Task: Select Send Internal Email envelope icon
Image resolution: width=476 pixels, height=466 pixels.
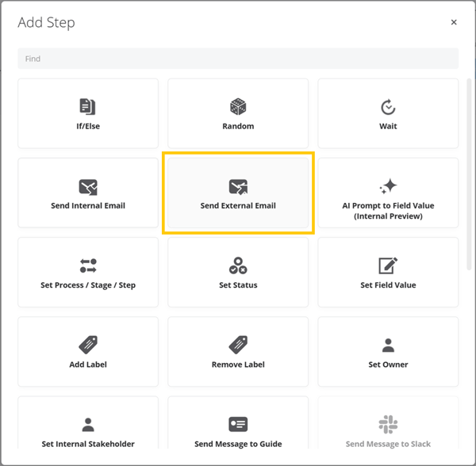Action: pos(88,187)
